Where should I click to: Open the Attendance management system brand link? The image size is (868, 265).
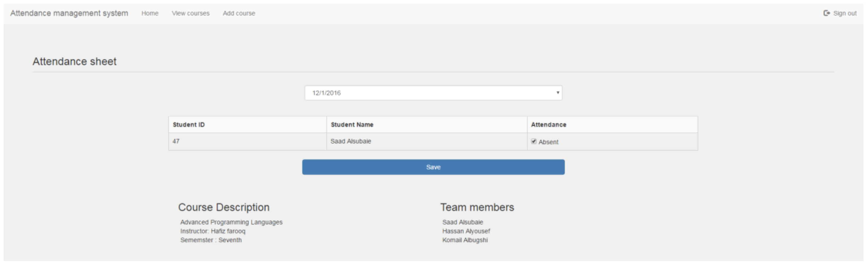69,13
